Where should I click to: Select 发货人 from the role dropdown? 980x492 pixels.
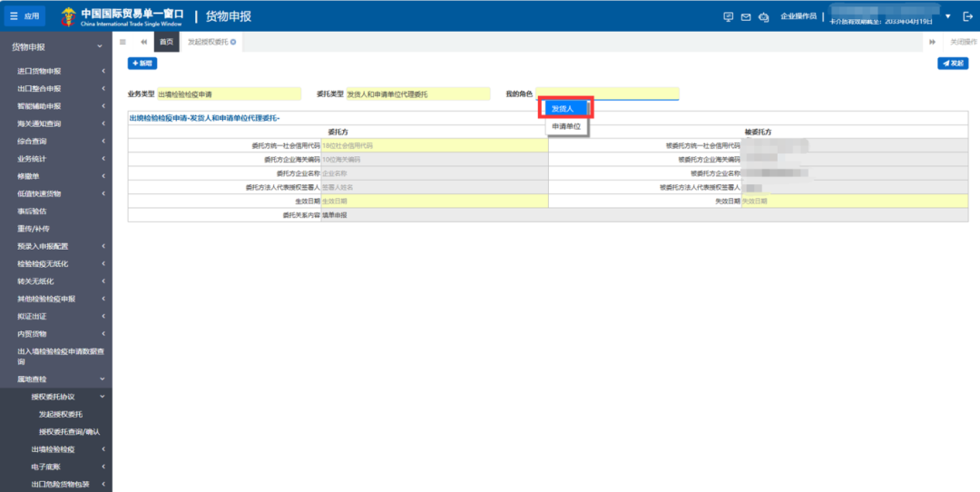566,108
